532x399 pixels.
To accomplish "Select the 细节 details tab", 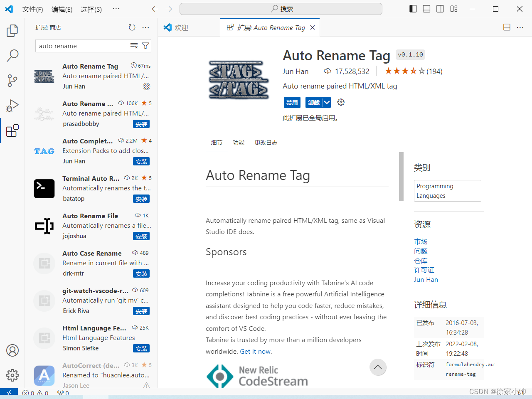I will (217, 143).
